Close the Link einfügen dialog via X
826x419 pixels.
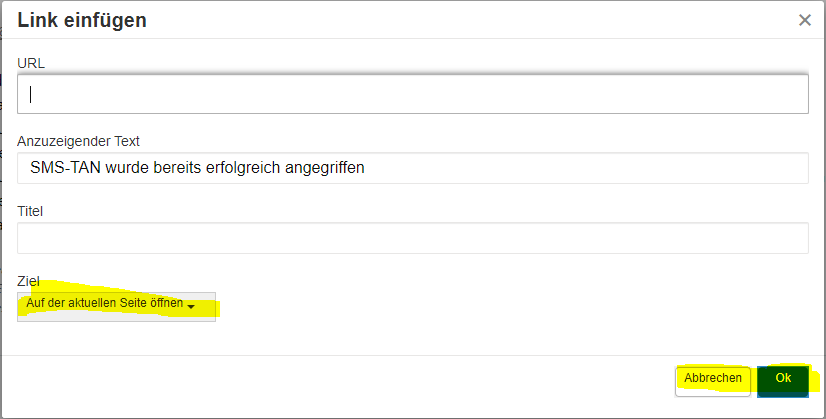point(804,20)
